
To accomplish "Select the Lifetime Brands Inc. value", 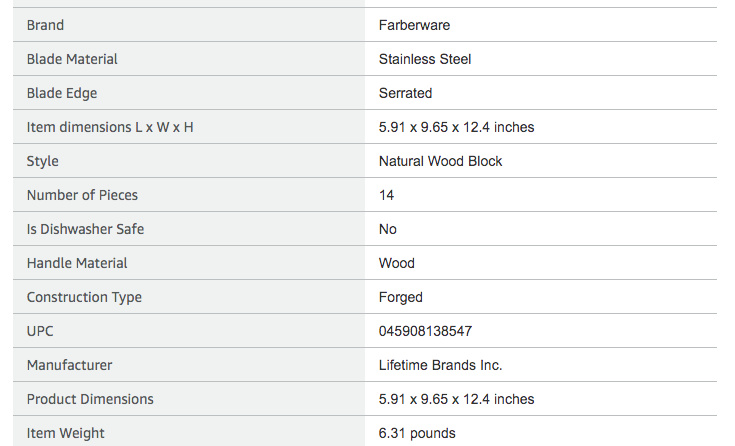I will click(440, 365).
